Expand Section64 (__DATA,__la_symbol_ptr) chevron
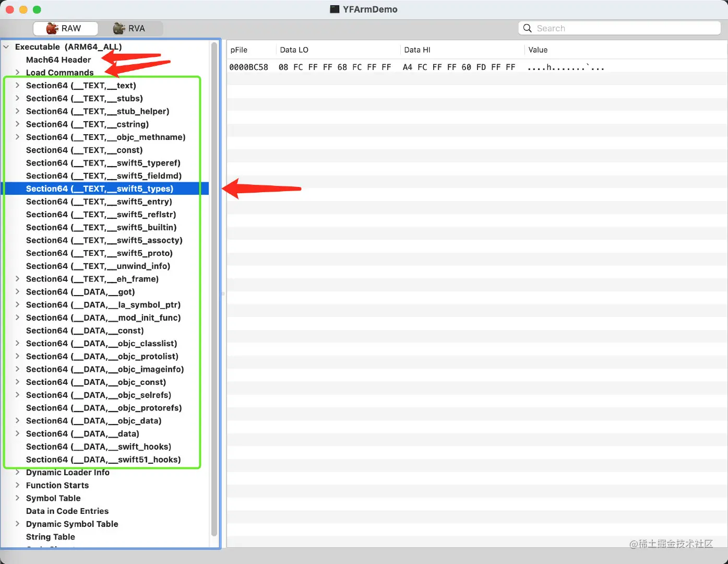 pyautogui.click(x=17, y=304)
